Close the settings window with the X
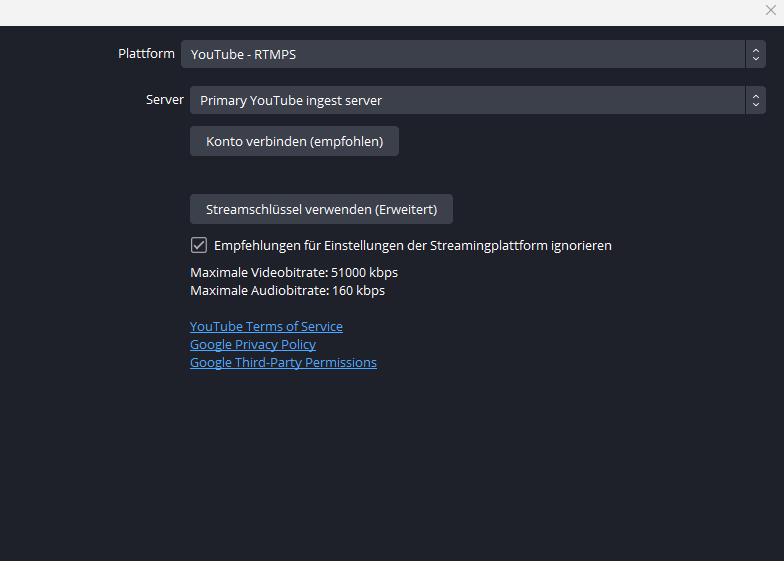Image resolution: width=784 pixels, height=561 pixels. coord(770,11)
